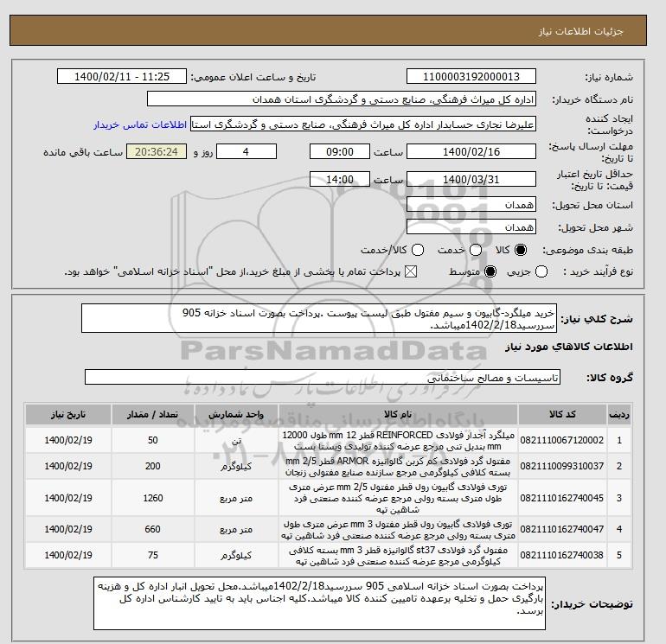The image size is (666, 644).
Task: Click the delivery city field همدان
Action: click(471, 227)
